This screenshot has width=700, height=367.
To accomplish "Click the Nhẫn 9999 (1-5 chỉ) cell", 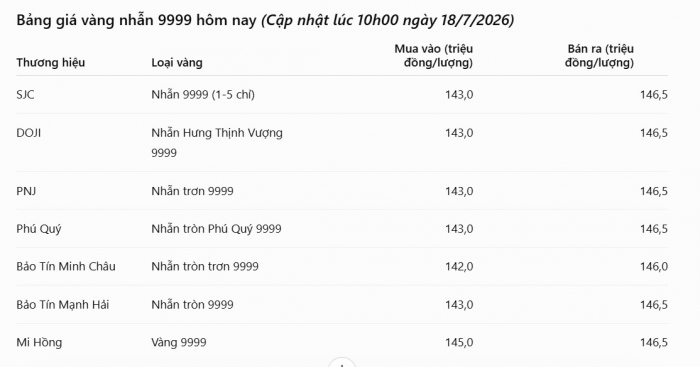I will point(203,95).
